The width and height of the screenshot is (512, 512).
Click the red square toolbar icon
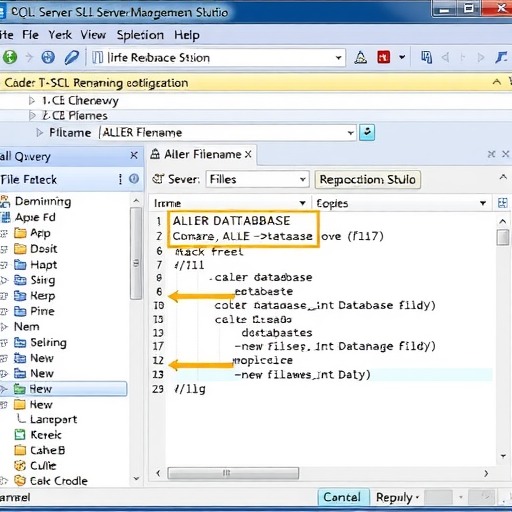(x=384, y=57)
